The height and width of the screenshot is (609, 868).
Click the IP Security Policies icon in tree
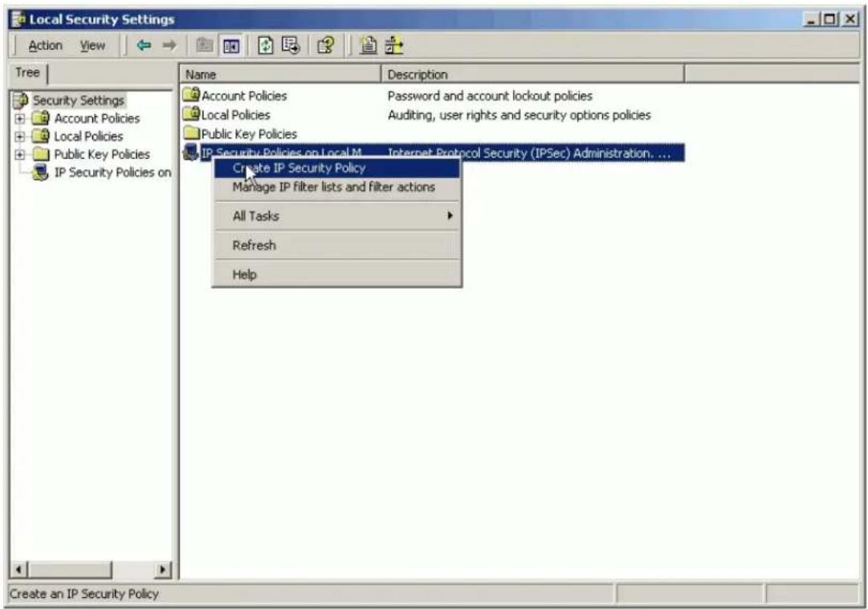(x=40, y=173)
